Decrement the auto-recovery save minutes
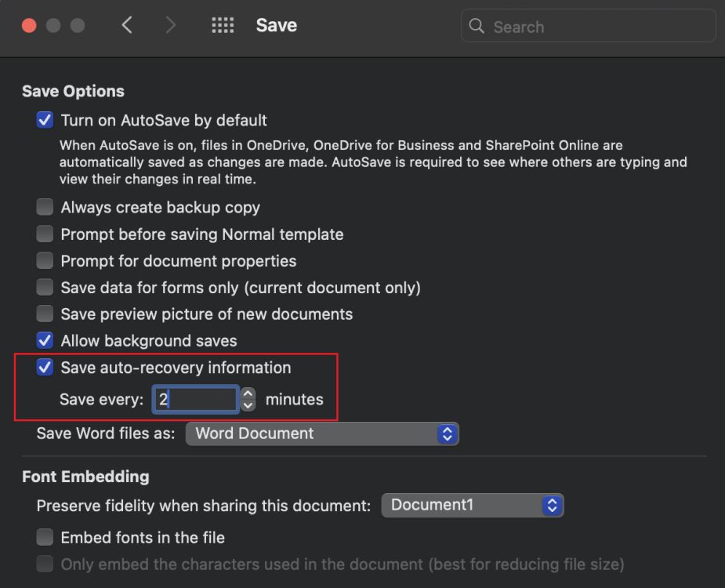Screen dimensions: 725x588 [x=248, y=404]
